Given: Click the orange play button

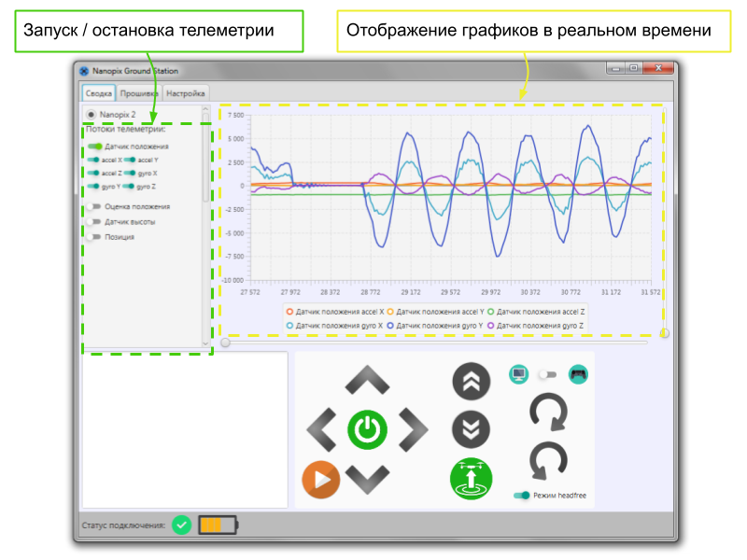Looking at the screenshot, I should (320, 480).
